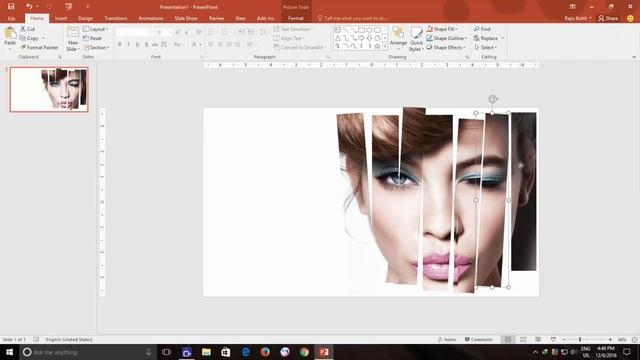
Task: Open the Shape Effects dropdown
Action: pos(446,47)
